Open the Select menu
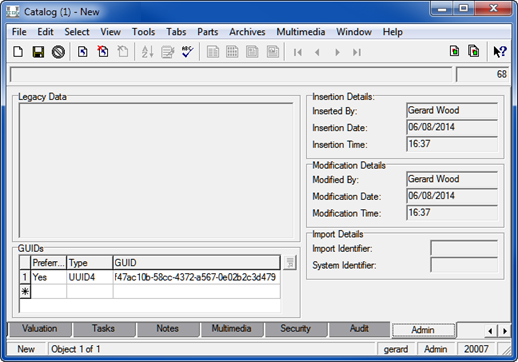This screenshot has height=362, width=518. [77, 32]
